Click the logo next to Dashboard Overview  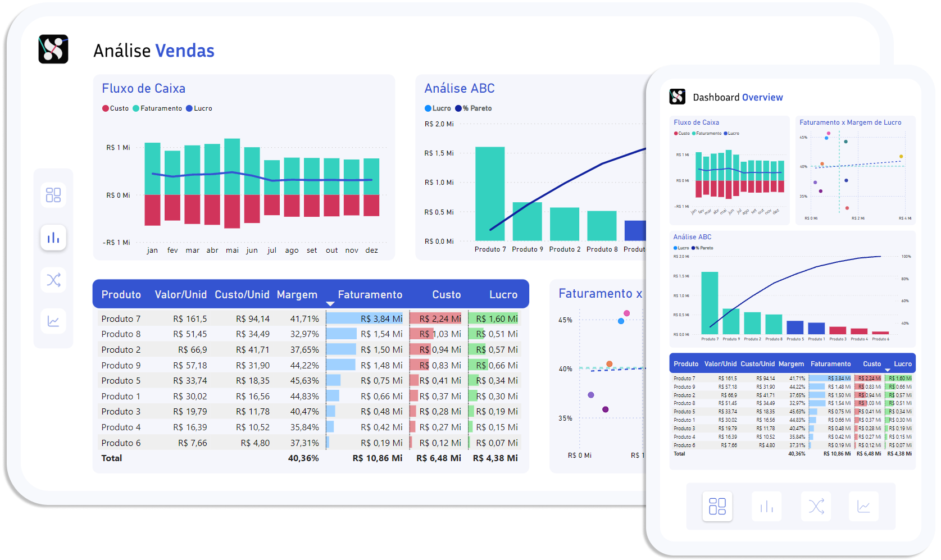pyautogui.click(x=678, y=97)
